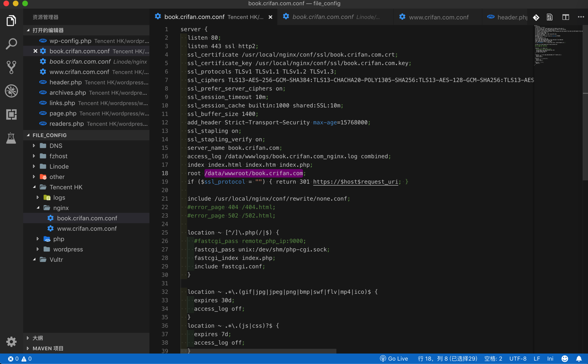The width and height of the screenshot is (588, 364).
Task: Open the Test flask icon view
Action: point(11,138)
